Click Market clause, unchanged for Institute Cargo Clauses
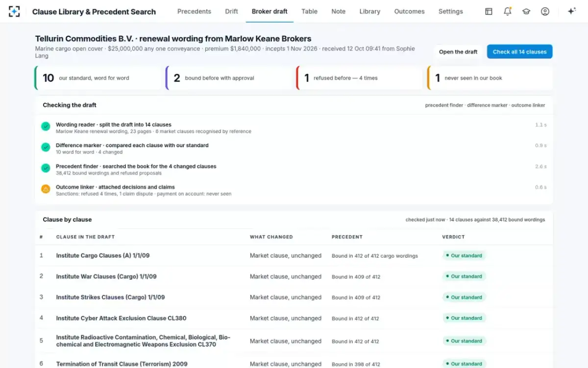The height and width of the screenshot is (368, 588). [x=286, y=256]
